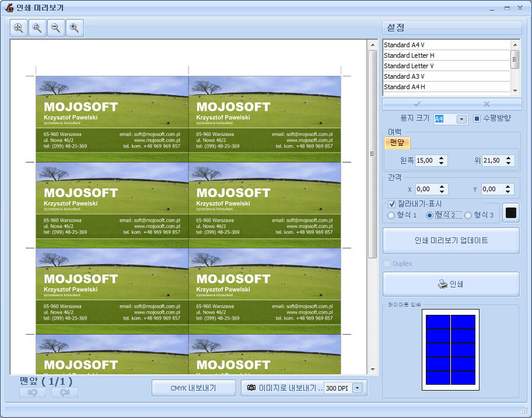Click the settings list scrollbar up arrow
532x418 pixels.
[515, 45]
